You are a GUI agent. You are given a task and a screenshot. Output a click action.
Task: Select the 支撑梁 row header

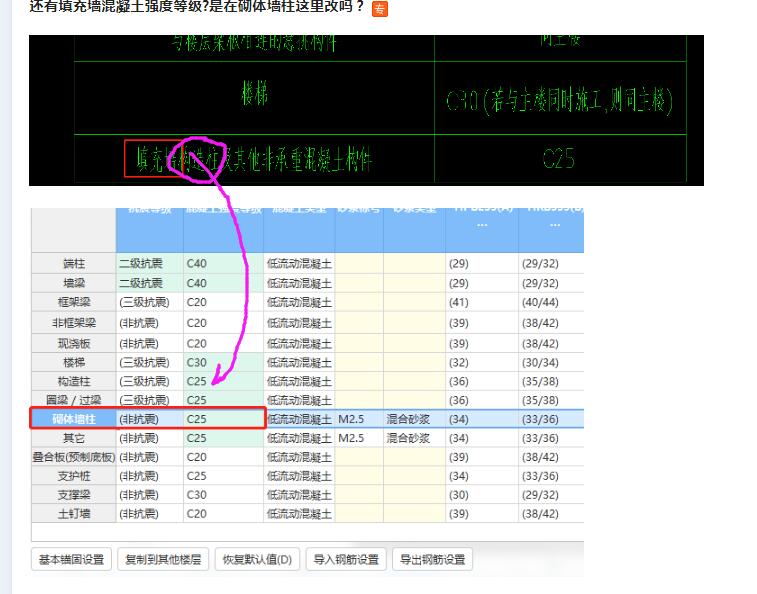tap(74, 495)
